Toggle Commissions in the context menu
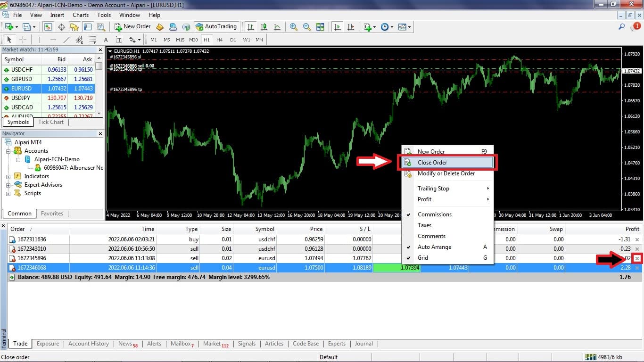Viewport: 644px width, 362px height. click(435, 214)
